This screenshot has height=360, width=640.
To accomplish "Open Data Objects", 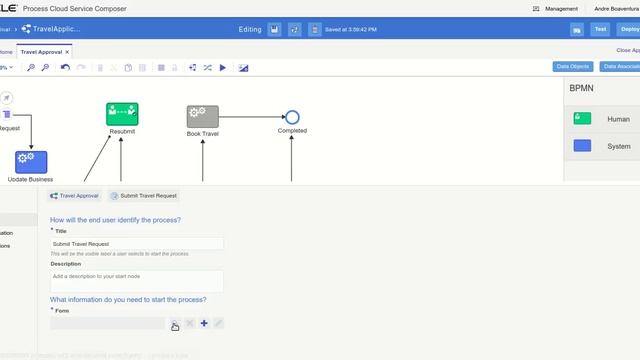I will [x=573, y=67].
